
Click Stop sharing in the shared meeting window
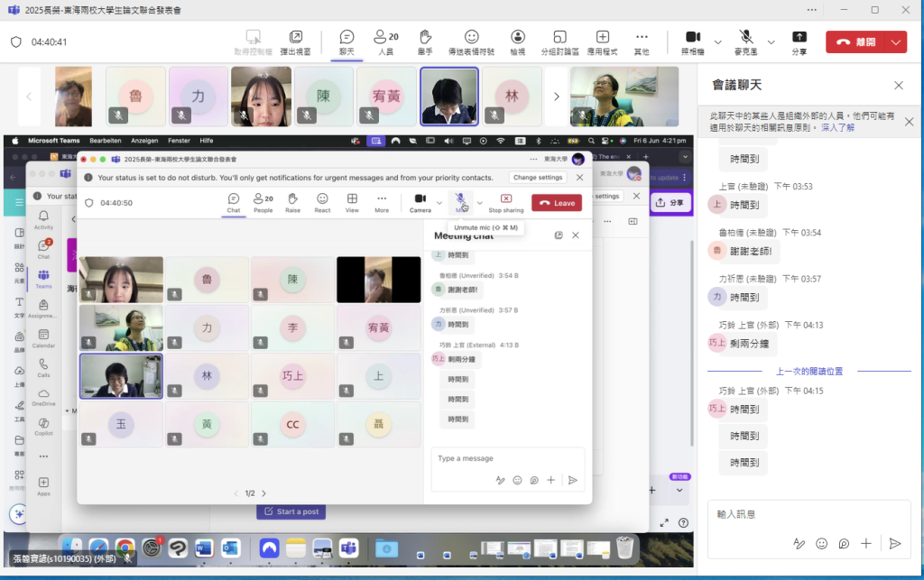click(505, 203)
